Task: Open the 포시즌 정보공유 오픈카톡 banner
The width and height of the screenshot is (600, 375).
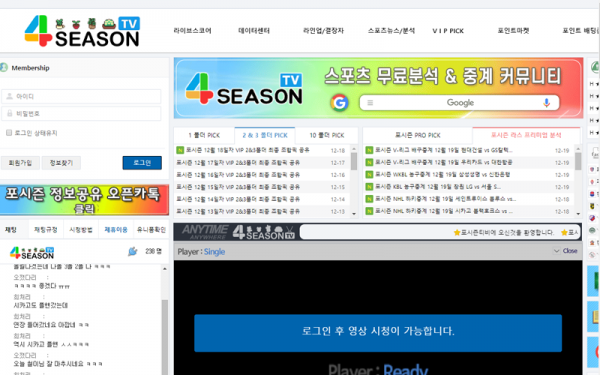Action: pos(84,200)
